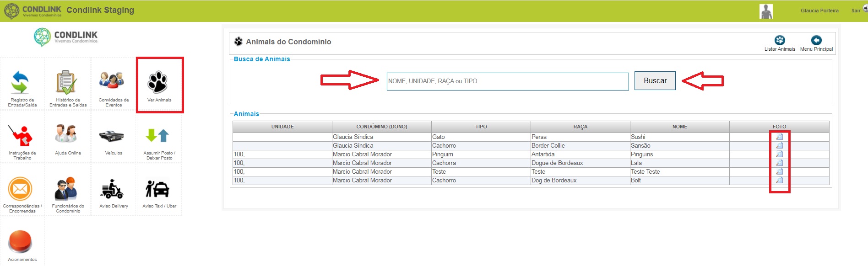Open Convidados de Eventos icon
This screenshot has width=868, height=266.
112,80
